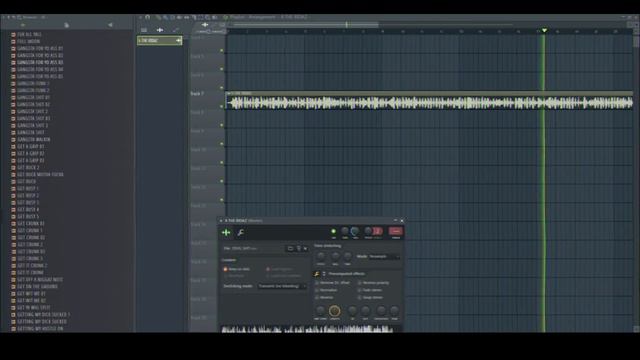Screen dimensions: 640x360
Task: Toggle the channel on/off green LED
Action: (333, 231)
